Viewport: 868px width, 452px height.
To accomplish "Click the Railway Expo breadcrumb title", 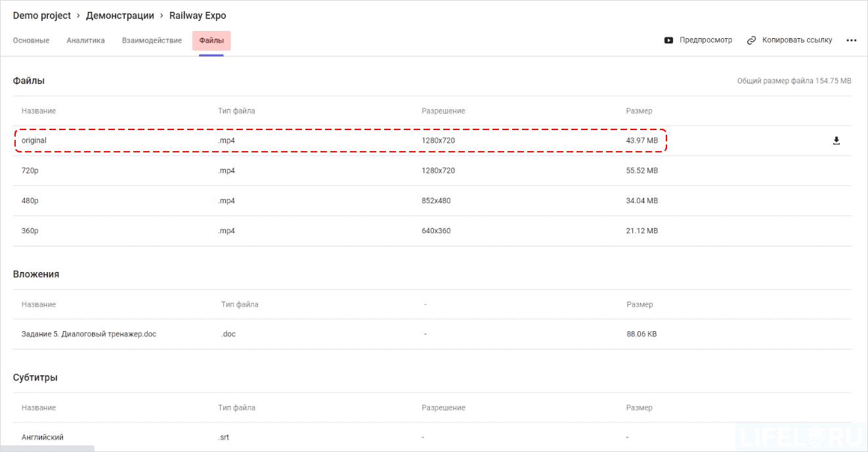I will (198, 15).
